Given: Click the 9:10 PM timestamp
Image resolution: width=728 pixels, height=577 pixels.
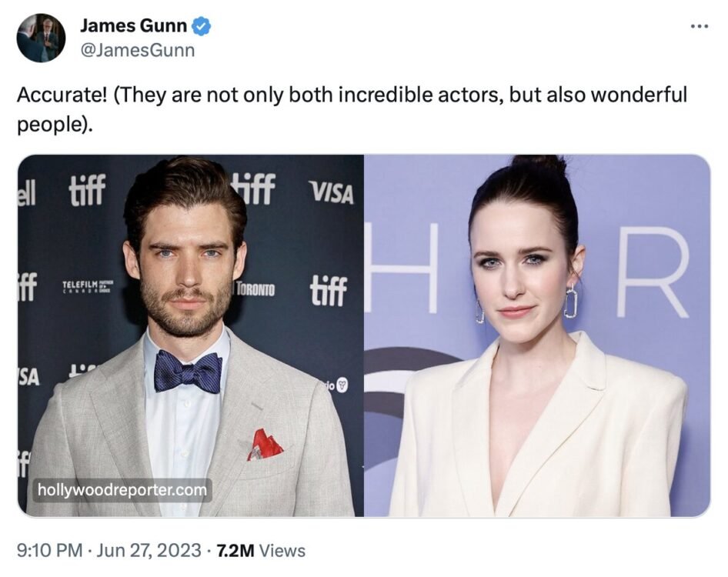Looking at the screenshot, I should (50, 551).
